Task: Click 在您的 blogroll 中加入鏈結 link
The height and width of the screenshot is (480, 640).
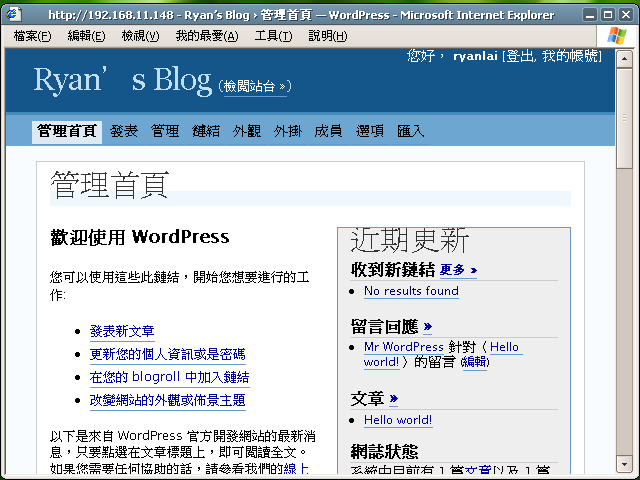Action: click(169, 378)
